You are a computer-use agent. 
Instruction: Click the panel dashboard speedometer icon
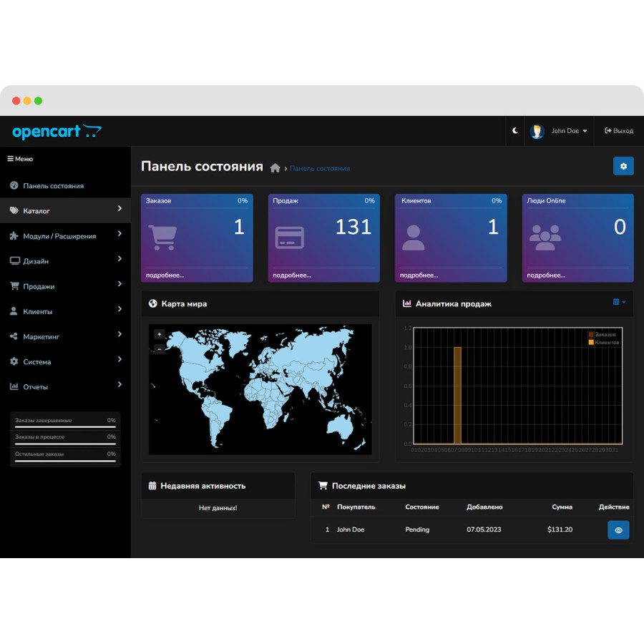coord(14,185)
